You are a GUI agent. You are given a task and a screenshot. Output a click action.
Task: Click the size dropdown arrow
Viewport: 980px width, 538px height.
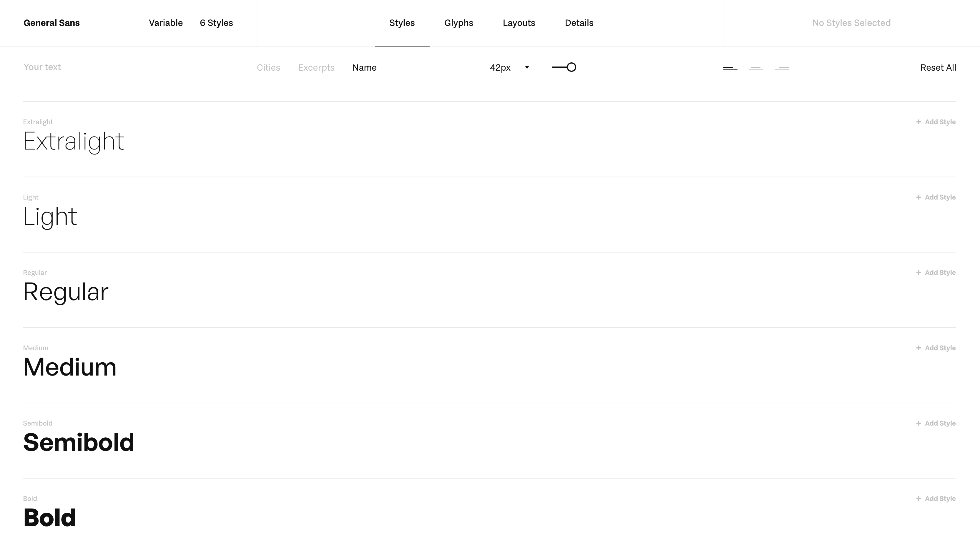(x=527, y=67)
